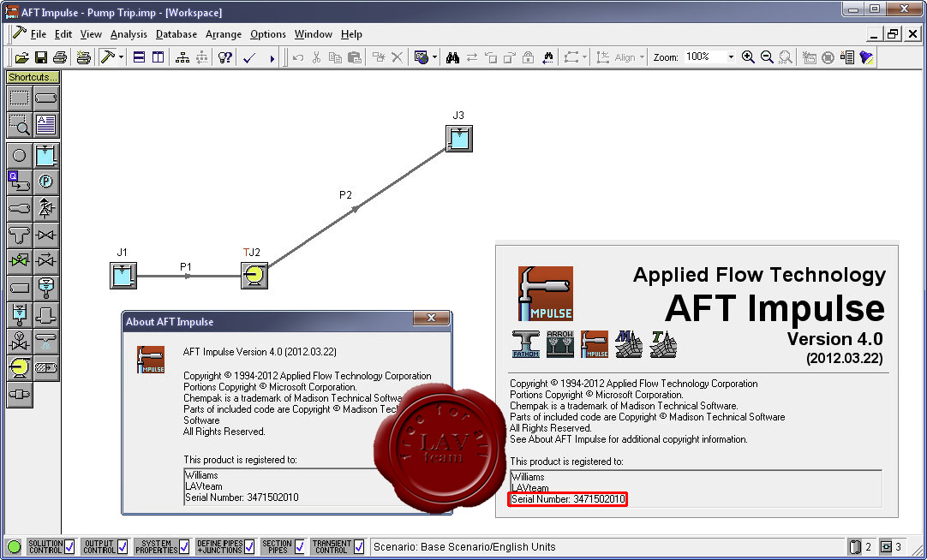Click pipe label P1
The image size is (927, 560).
click(186, 267)
